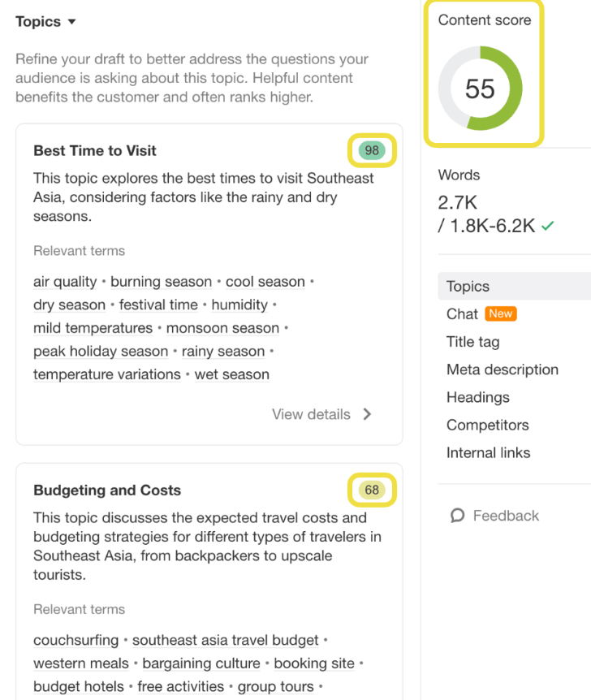Open View details chevron arrow

pyautogui.click(x=367, y=414)
